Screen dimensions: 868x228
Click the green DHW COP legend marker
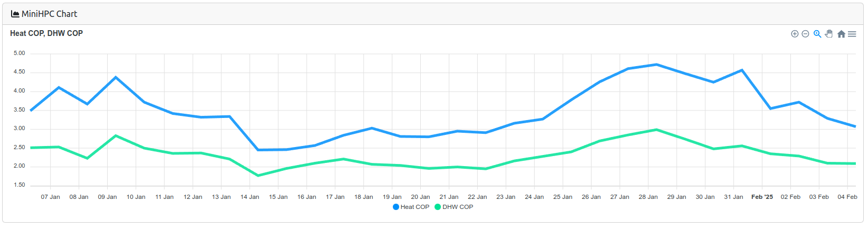pos(438,207)
